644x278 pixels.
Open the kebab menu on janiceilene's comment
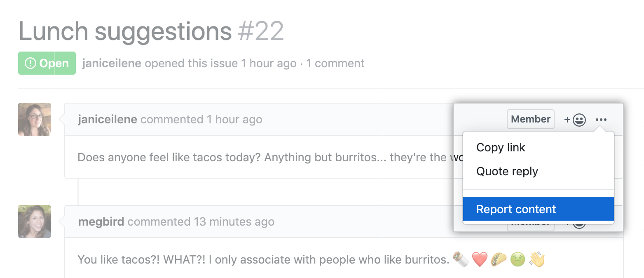click(x=601, y=119)
